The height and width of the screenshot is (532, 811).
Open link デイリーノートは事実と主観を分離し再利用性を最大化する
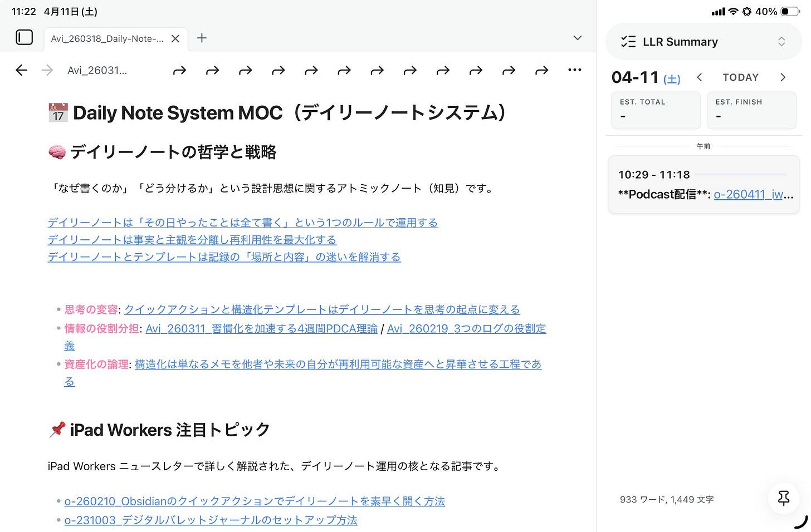click(192, 240)
